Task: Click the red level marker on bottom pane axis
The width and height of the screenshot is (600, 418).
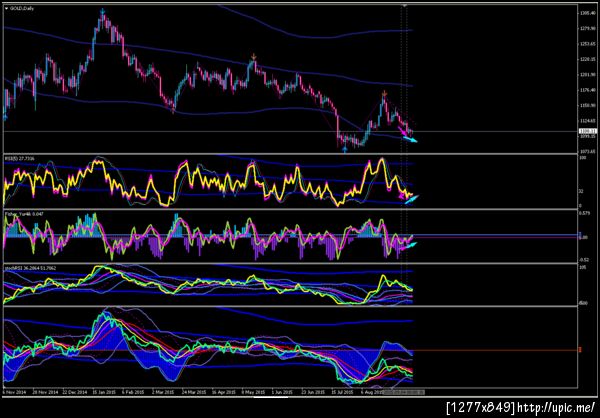Action: coord(580,350)
